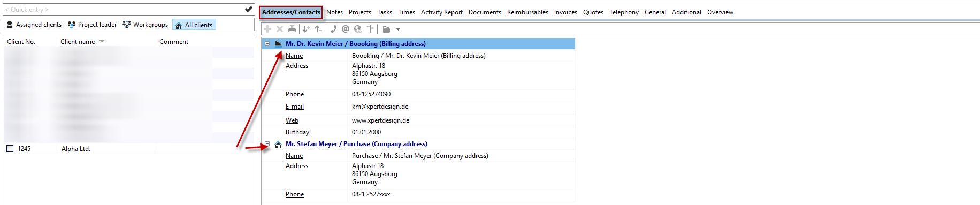The width and height of the screenshot is (980, 205).
Task: Click Address link under Kevin Meier
Action: click(x=297, y=66)
